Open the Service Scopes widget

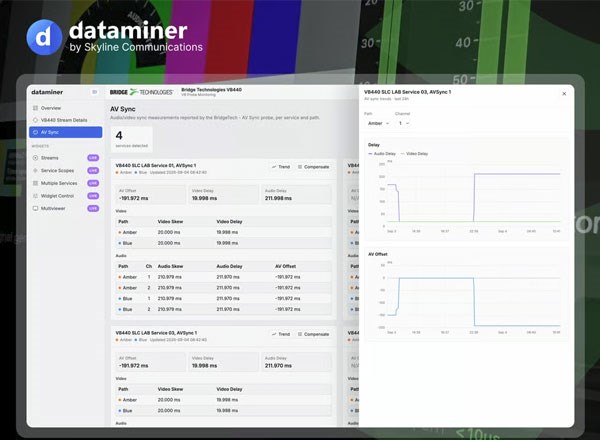65,170
